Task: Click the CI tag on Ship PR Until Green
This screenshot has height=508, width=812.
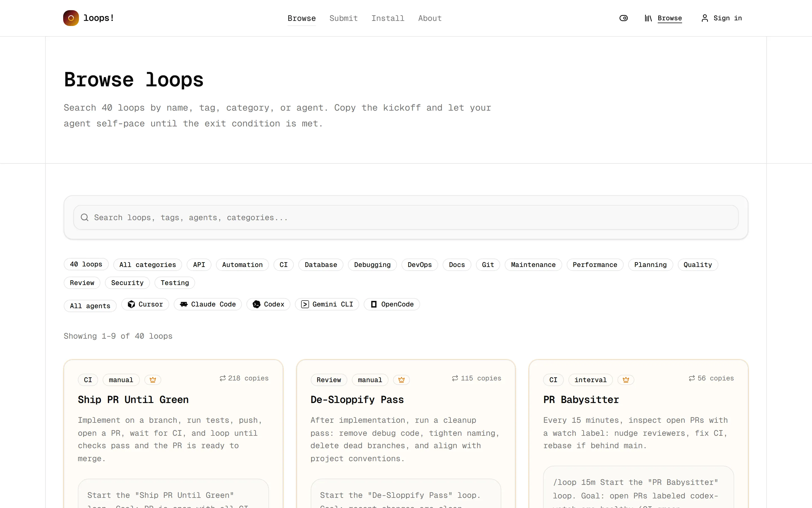Action: (x=88, y=380)
